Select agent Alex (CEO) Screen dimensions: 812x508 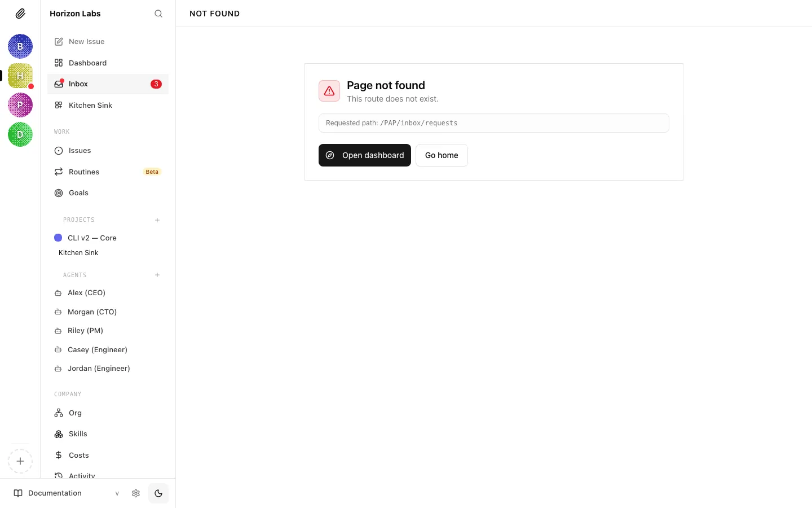pyautogui.click(x=108, y=293)
